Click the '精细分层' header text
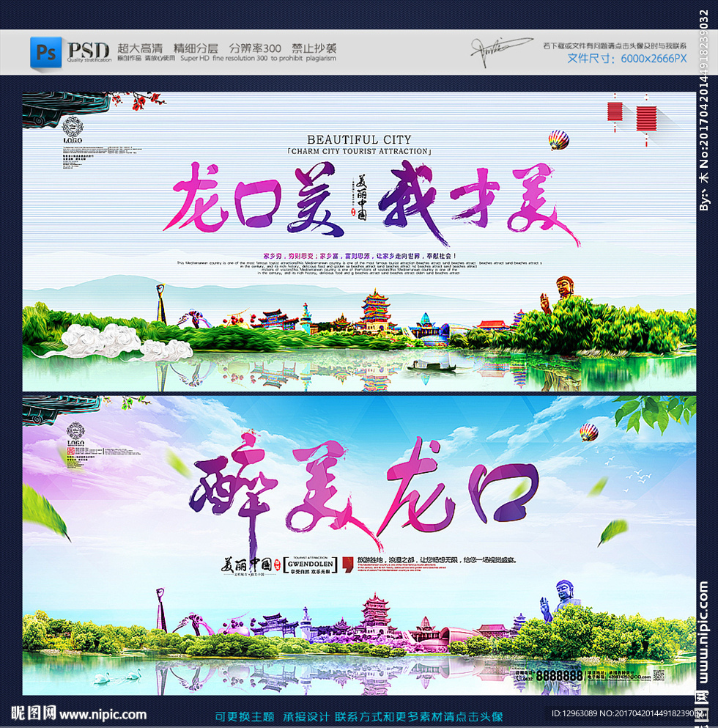 click(196, 48)
